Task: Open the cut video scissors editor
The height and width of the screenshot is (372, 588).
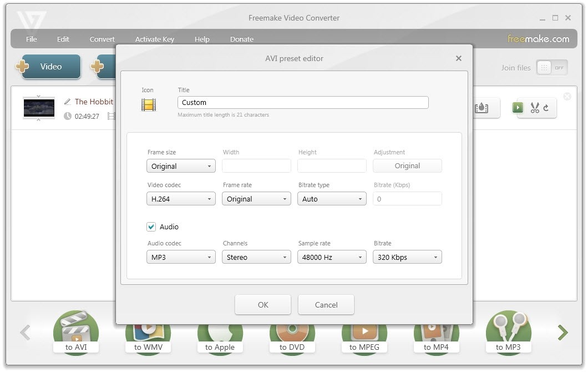Action: [536, 108]
